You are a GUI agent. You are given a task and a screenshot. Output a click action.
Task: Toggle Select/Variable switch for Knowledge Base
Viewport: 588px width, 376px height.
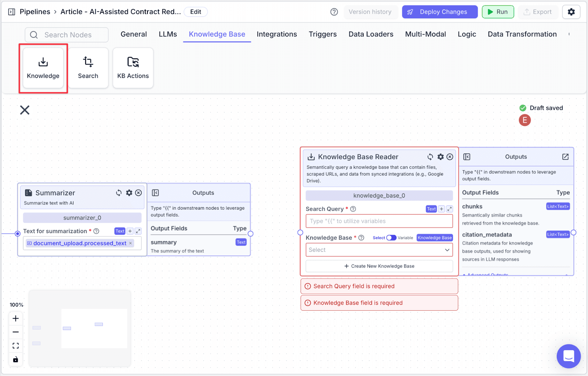tap(391, 238)
